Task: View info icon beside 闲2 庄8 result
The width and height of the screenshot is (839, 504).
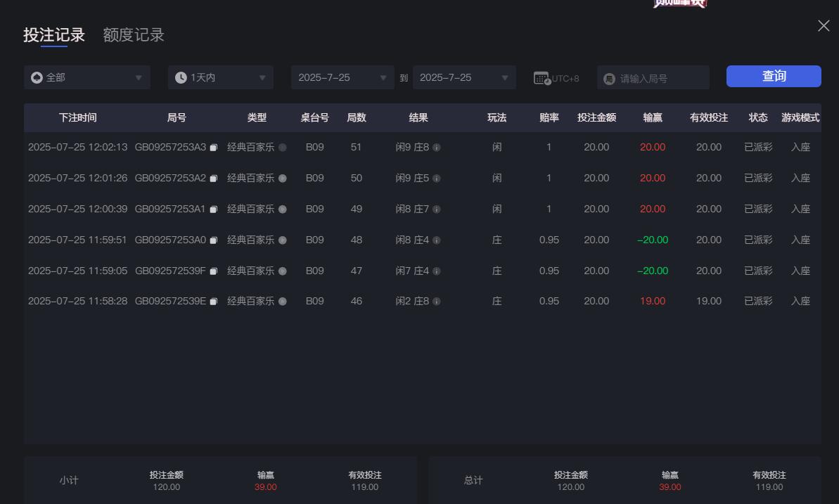Action: tap(437, 301)
